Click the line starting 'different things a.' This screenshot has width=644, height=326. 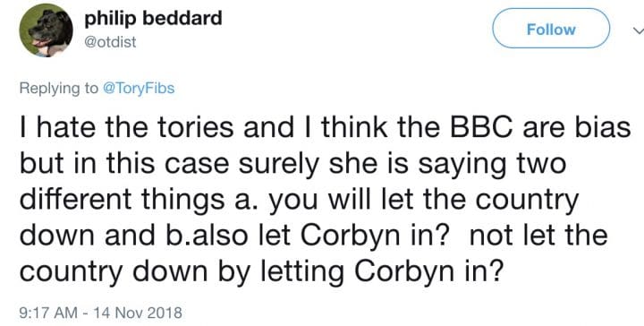click(299, 200)
